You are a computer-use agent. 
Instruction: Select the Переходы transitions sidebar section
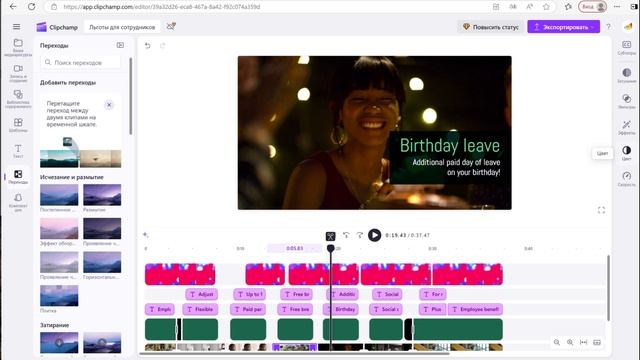18,177
